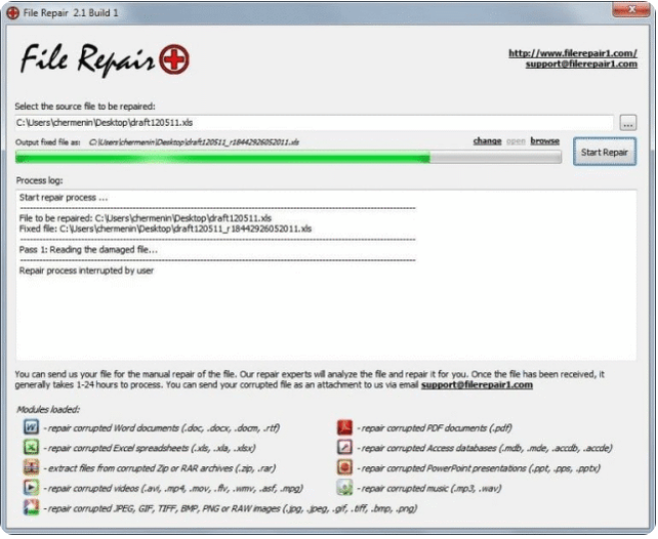Click the title bar File Repair app icon

pyautogui.click(x=13, y=13)
